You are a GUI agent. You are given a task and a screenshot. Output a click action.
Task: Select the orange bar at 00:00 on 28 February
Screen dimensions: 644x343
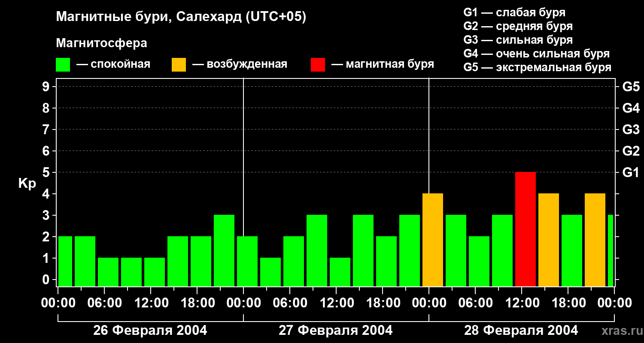(x=433, y=240)
